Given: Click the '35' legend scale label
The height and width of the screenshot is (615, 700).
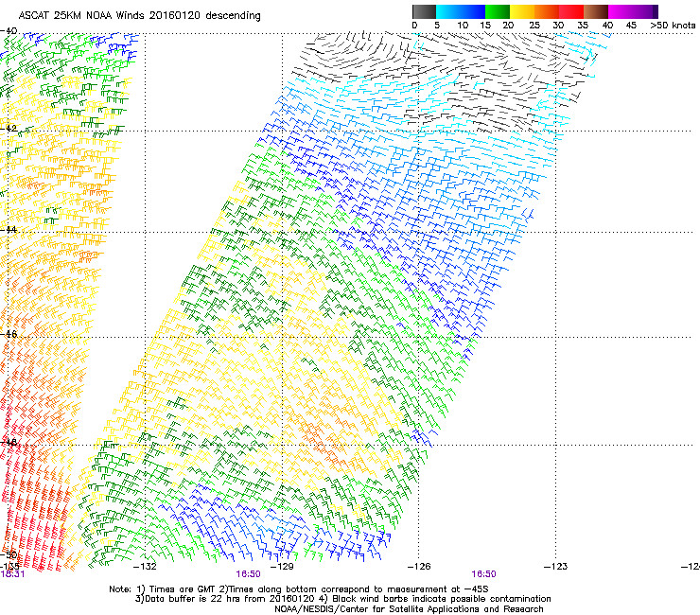Looking at the screenshot, I should [x=583, y=26].
